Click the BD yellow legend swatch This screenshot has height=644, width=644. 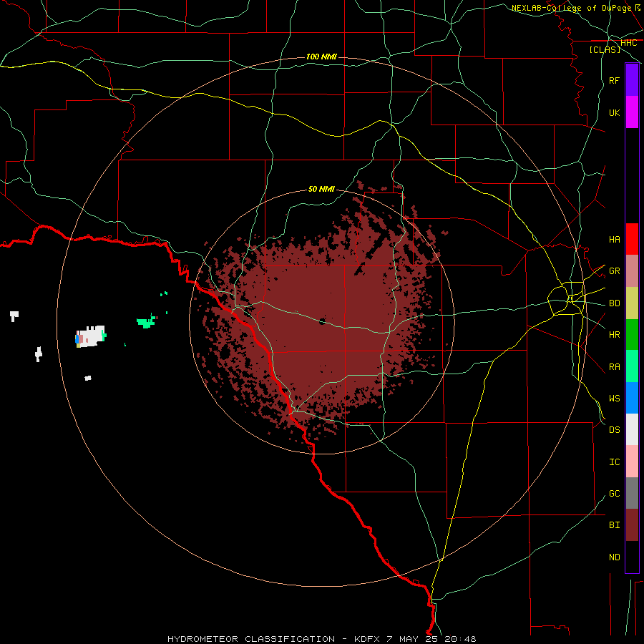point(632,303)
